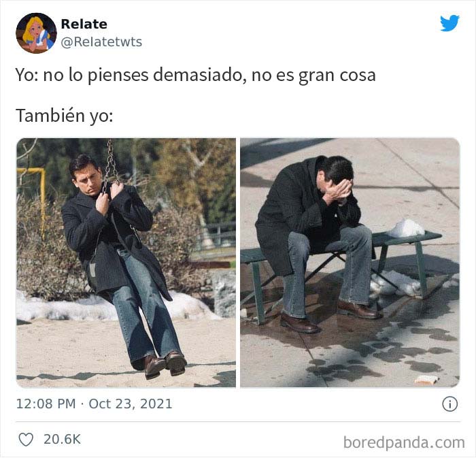Click the snow pile on the bench
The image size is (476, 458).
[x=406, y=229]
